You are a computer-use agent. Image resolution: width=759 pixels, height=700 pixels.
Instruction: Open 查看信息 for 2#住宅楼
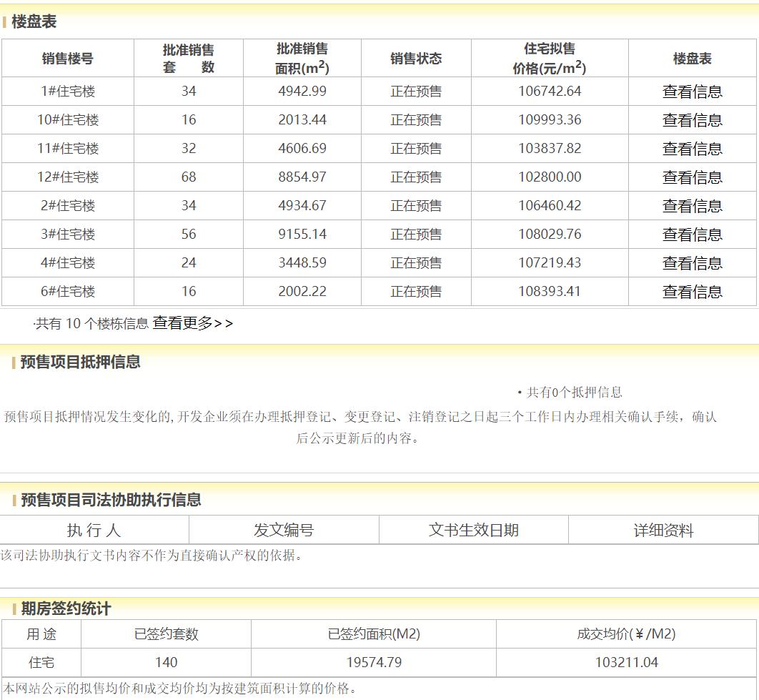point(693,206)
